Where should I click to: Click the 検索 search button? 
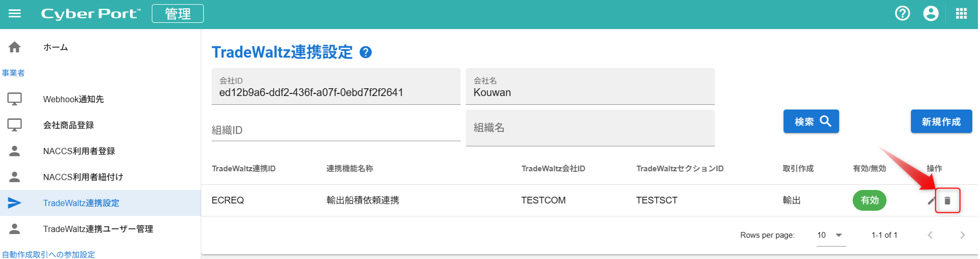pyautogui.click(x=811, y=121)
